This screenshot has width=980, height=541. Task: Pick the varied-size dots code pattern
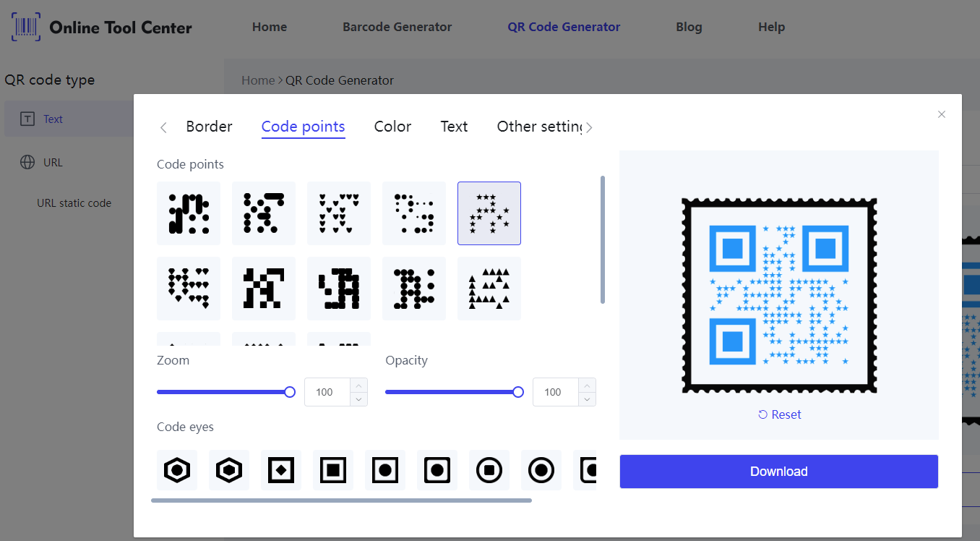[x=414, y=213]
